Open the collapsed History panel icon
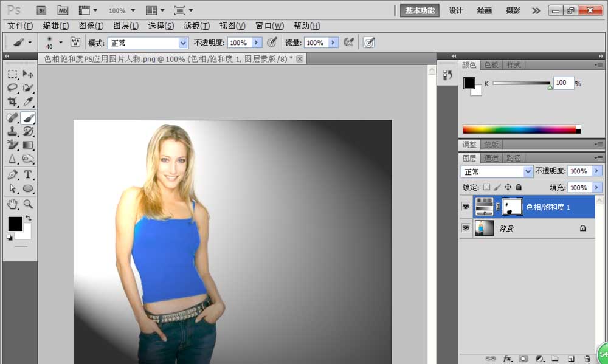This screenshot has width=608, height=364. pyautogui.click(x=447, y=75)
